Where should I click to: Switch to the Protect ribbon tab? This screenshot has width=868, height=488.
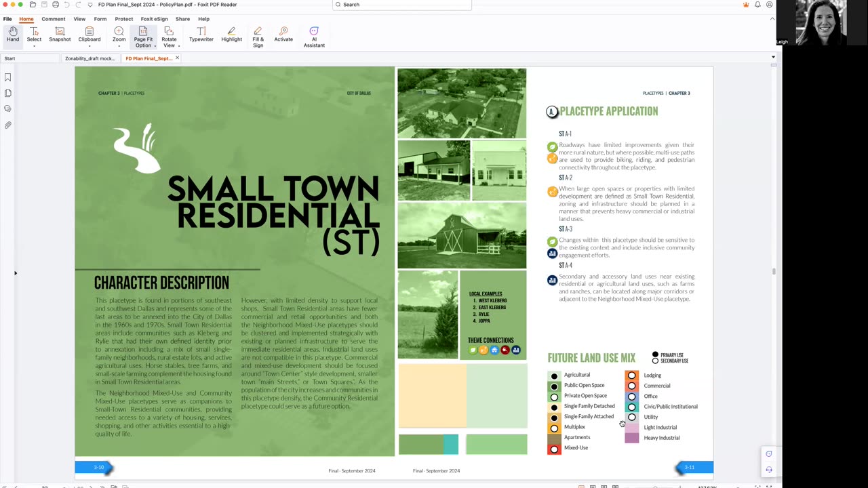[124, 19]
